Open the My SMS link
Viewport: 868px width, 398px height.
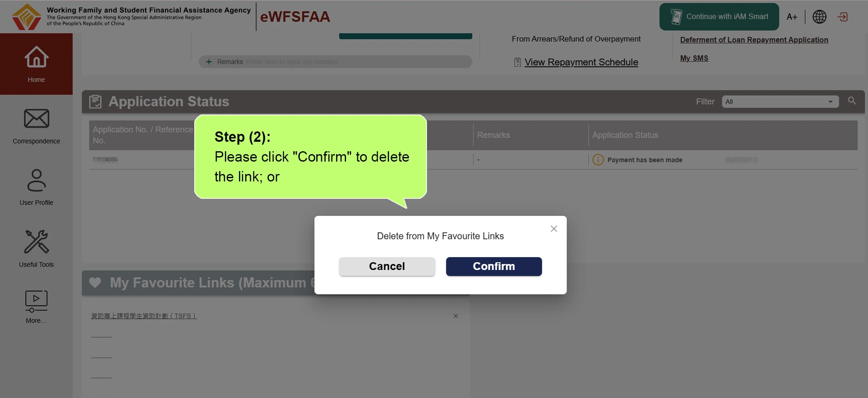[x=694, y=58]
